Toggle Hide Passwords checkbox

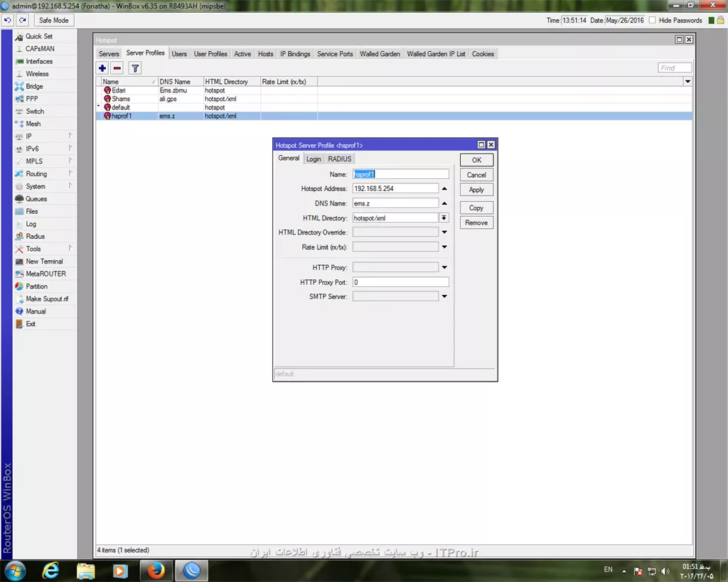(x=653, y=20)
